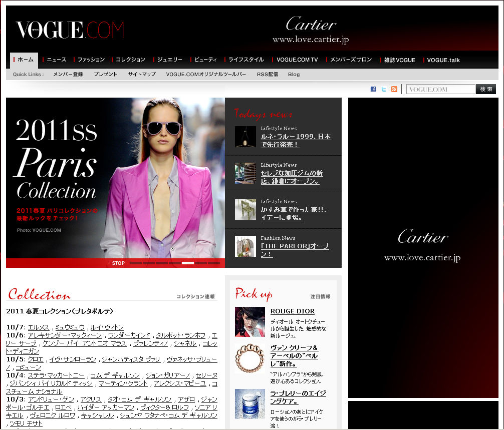504x430 pixels.
Task: Click the Cartier sidebar advertisement
Action: [x=423, y=248]
